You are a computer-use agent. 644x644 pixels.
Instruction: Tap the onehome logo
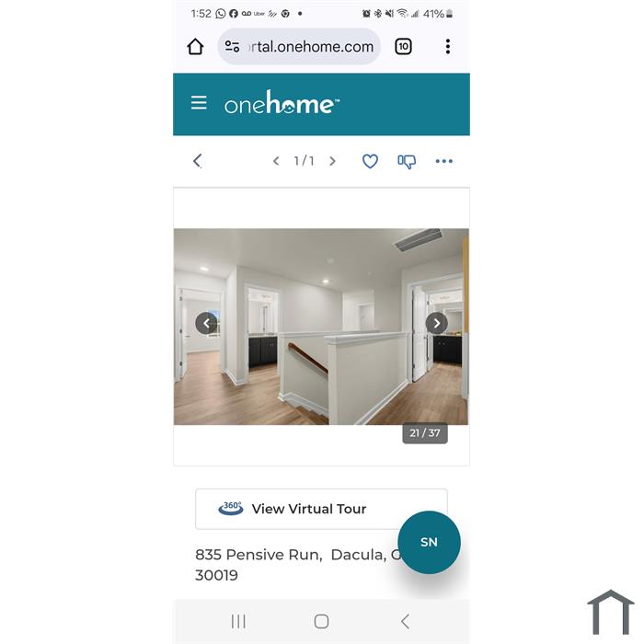(x=282, y=102)
